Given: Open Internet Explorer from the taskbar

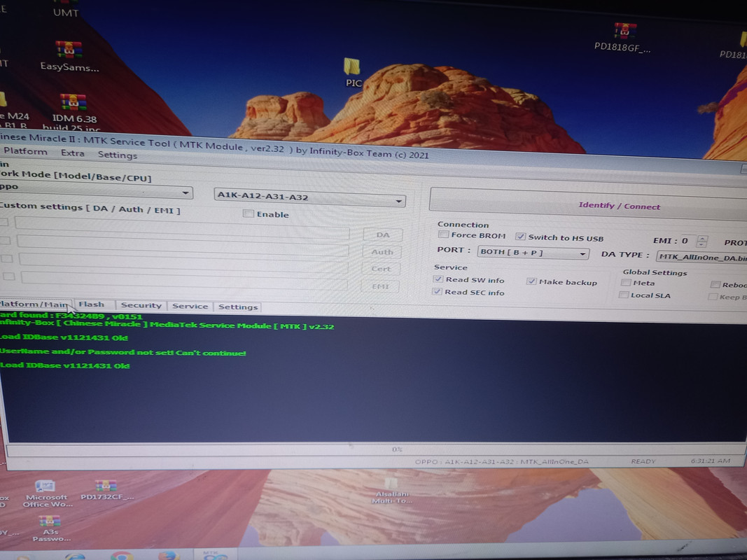Looking at the screenshot, I should (x=75, y=556).
